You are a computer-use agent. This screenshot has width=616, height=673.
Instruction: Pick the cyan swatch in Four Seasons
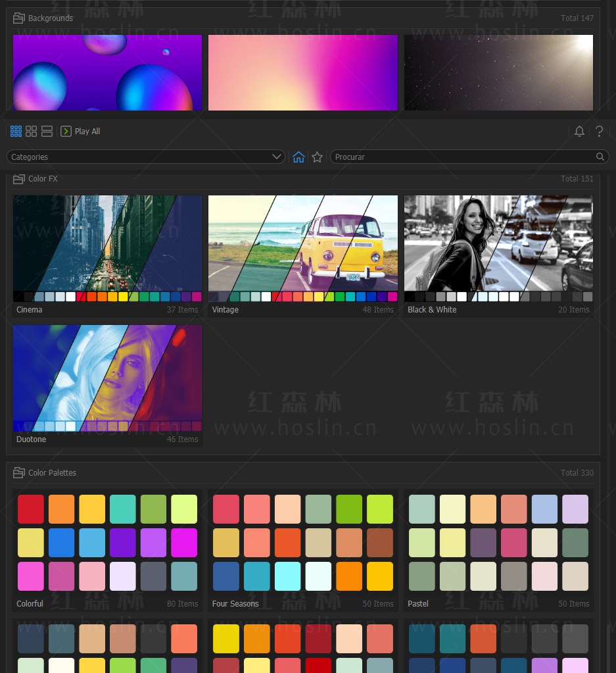[287, 576]
